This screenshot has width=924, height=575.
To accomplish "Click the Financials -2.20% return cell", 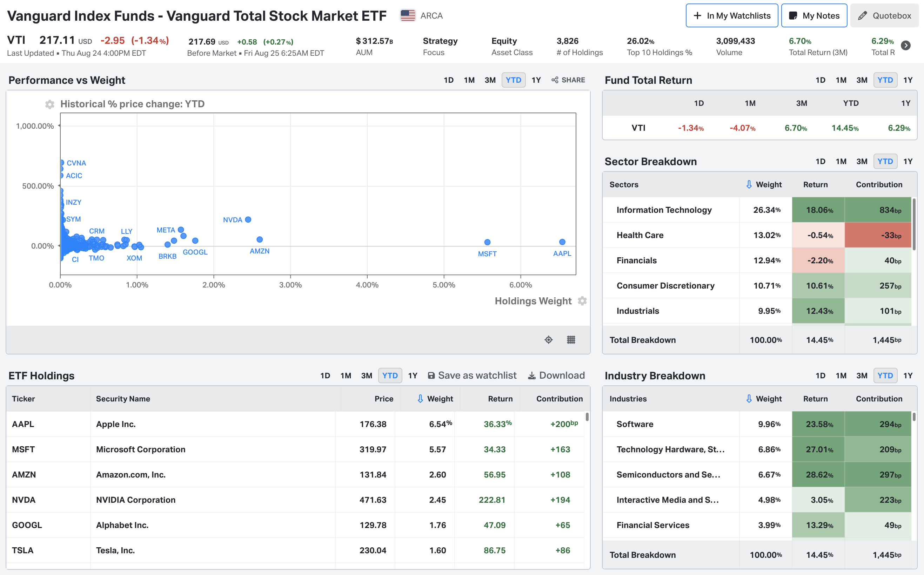I will (x=818, y=261).
